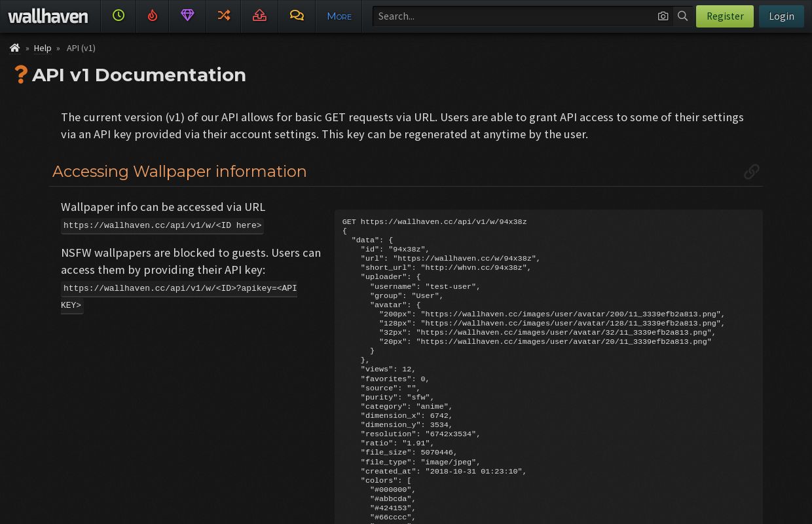Image resolution: width=812 pixels, height=524 pixels.
Task: Click the "category": "anime" line
Action: point(406,406)
